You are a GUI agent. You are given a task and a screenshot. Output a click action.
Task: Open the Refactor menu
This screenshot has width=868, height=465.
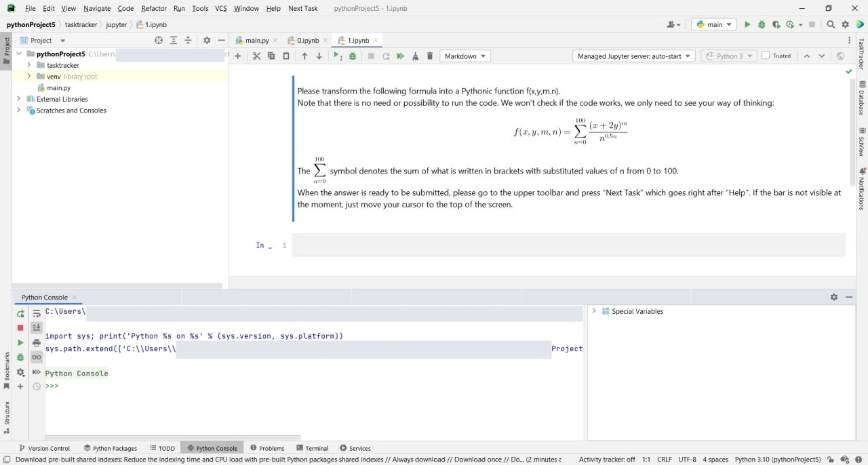154,8
